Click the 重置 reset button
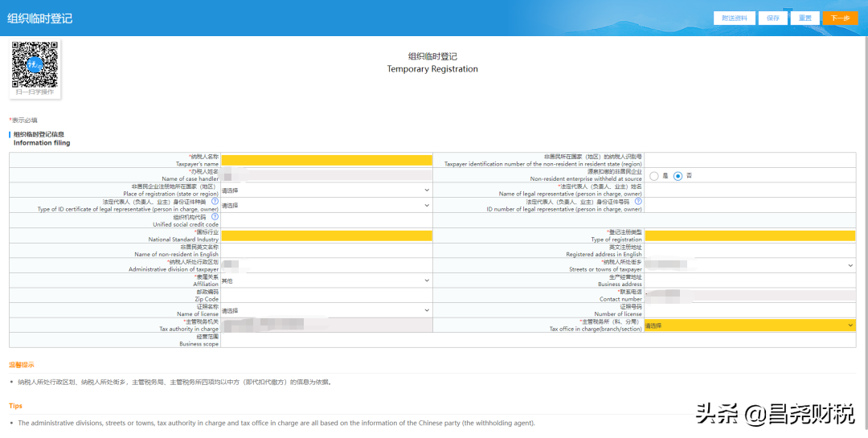 [805, 18]
